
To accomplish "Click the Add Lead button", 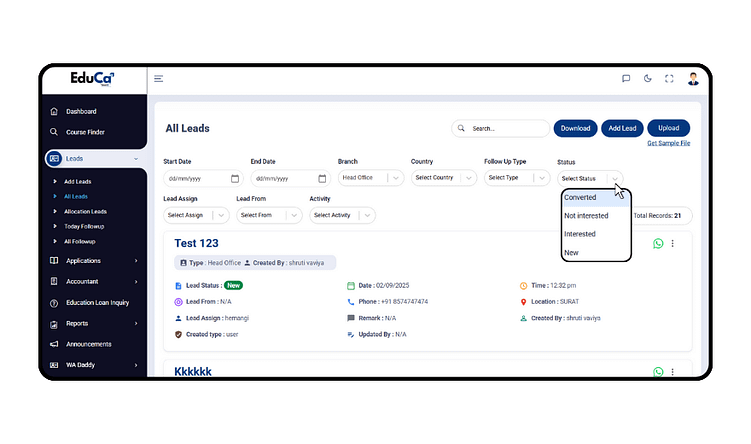I will pos(622,128).
